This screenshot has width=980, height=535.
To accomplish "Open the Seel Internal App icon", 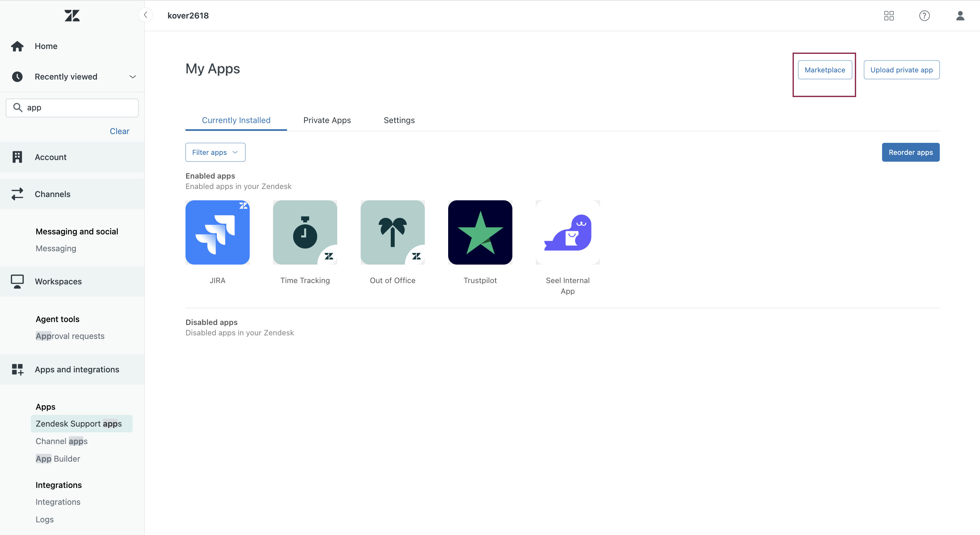I will click(x=567, y=232).
